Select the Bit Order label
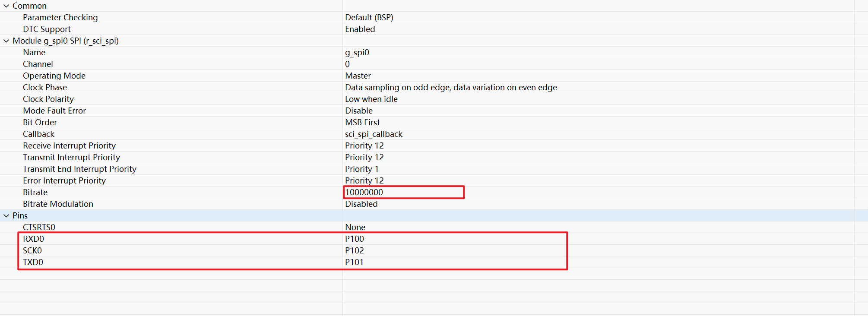The image size is (868, 316). (x=40, y=122)
